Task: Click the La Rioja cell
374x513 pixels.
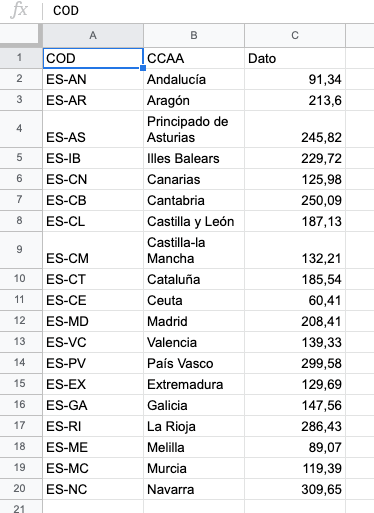Action: (194, 426)
